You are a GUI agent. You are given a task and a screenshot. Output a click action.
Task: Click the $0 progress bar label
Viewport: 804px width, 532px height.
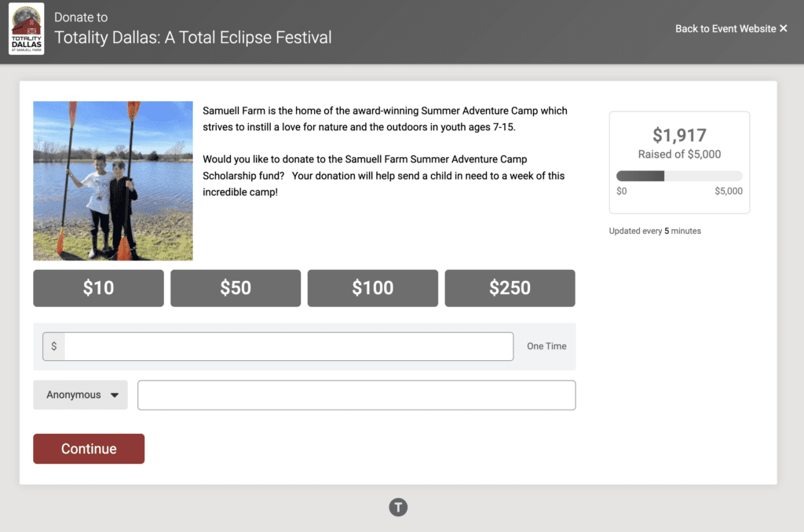[622, 191]
